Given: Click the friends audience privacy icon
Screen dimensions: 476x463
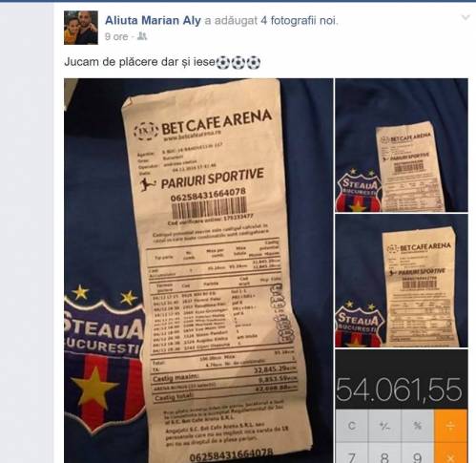Looking at the screenshot, I should tap(142, 36).
